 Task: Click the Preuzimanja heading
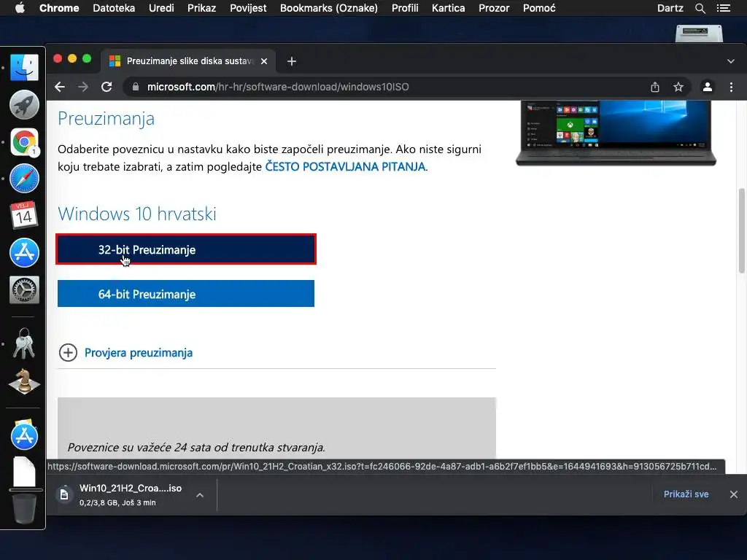pyautogui.click(x=106, y=119)
